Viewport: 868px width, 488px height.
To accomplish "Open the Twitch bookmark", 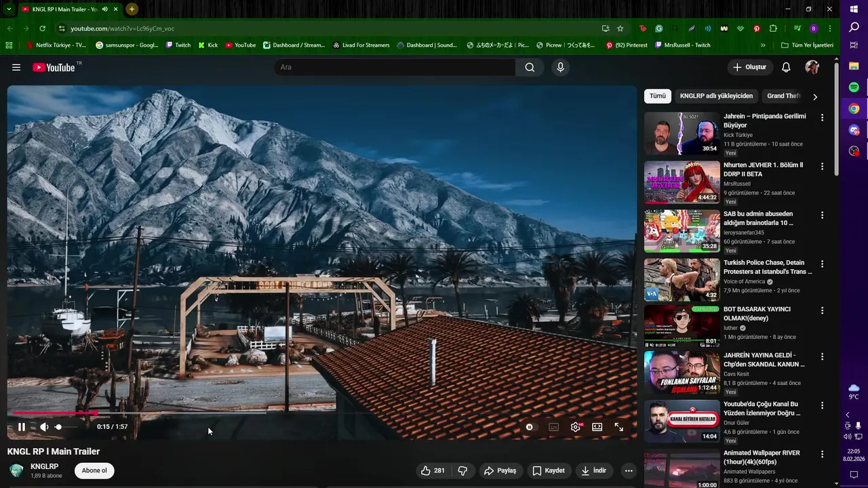I will tap(178, 45).
